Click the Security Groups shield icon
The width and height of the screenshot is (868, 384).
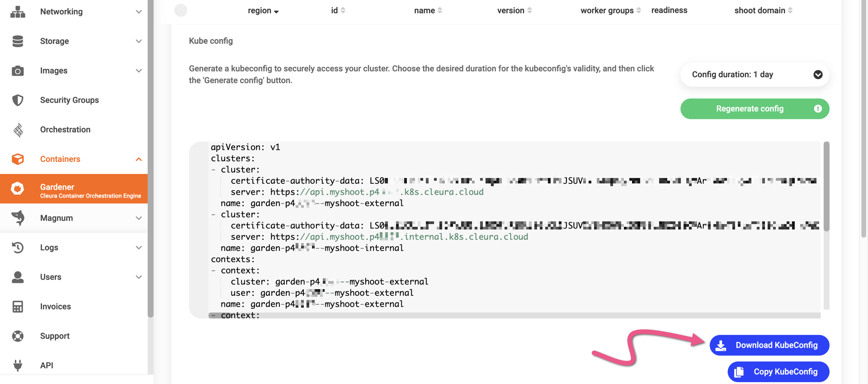(18, 100)
